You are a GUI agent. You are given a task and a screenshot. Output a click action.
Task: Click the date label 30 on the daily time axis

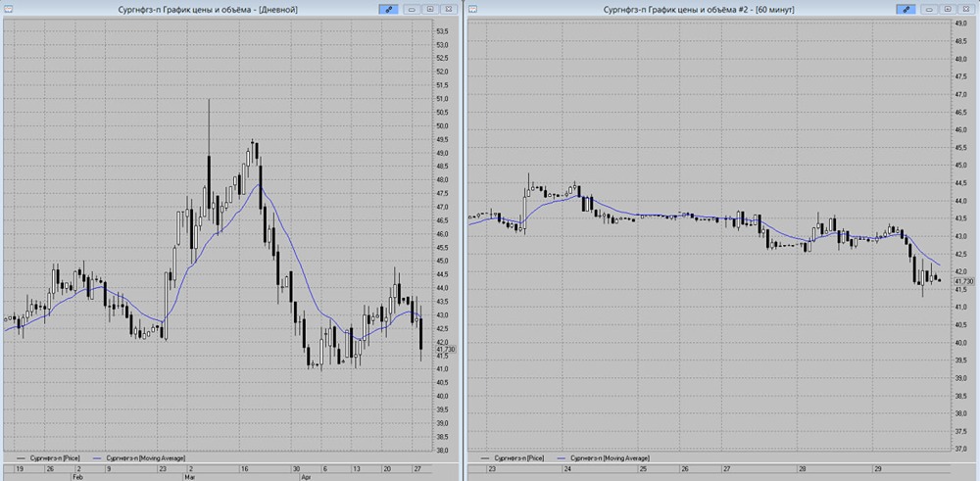coord(294,468)
